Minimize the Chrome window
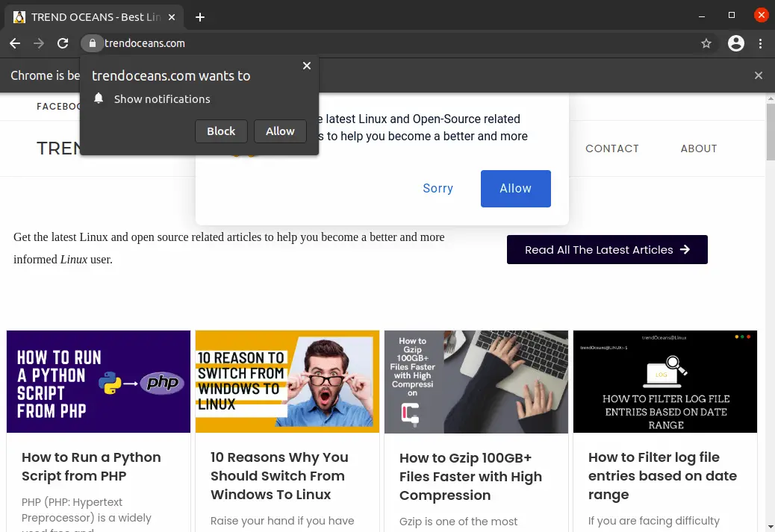Viewport: 775px width, 532px height. tap(701, 16)
